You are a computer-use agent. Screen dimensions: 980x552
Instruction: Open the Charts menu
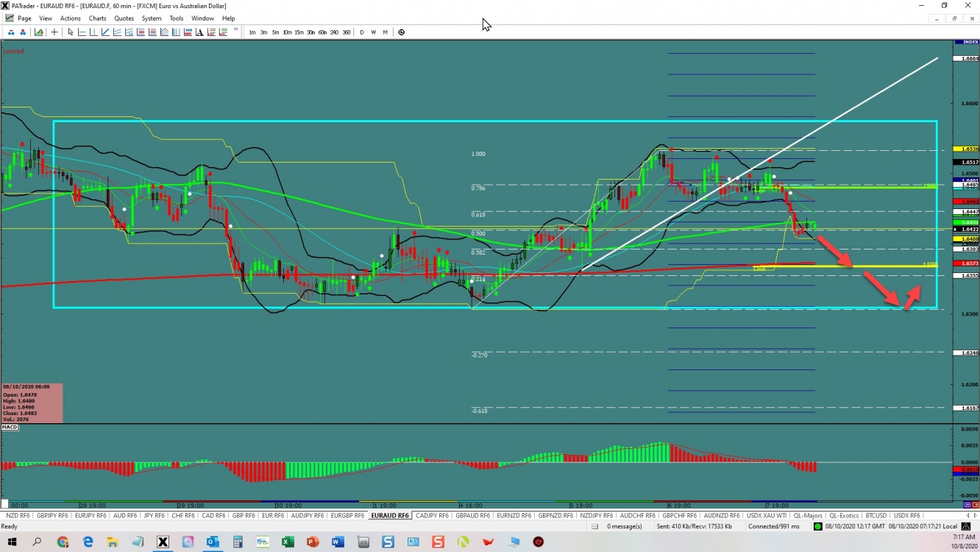coord(97,18)
